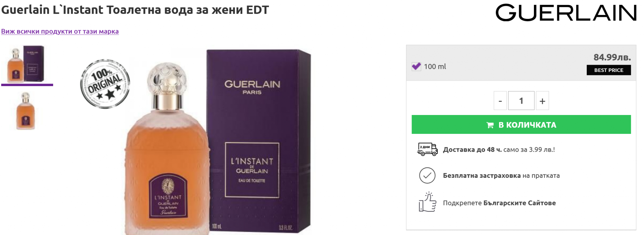Toggle the 100 ml size checkbox

416,67
